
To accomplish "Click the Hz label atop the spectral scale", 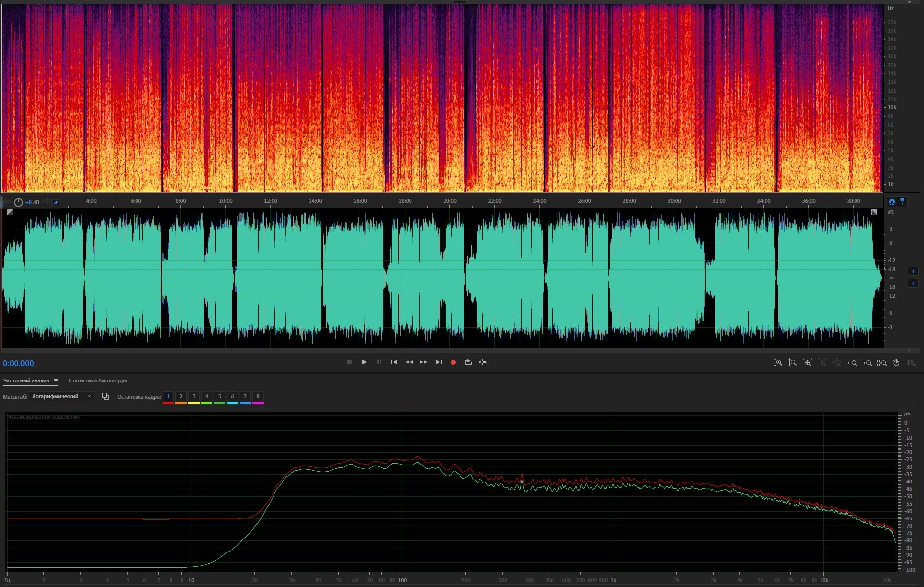I will pyautogui.click(x=890, y=8).
